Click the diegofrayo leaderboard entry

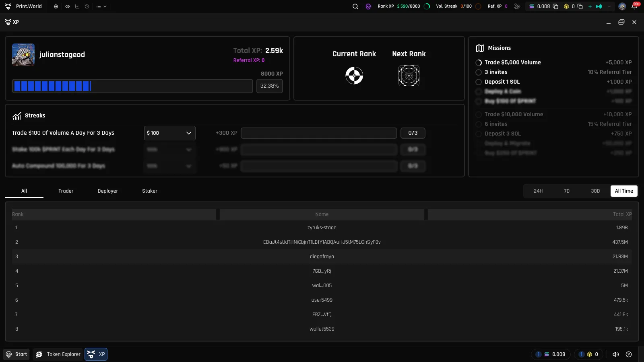pos(322,257)
